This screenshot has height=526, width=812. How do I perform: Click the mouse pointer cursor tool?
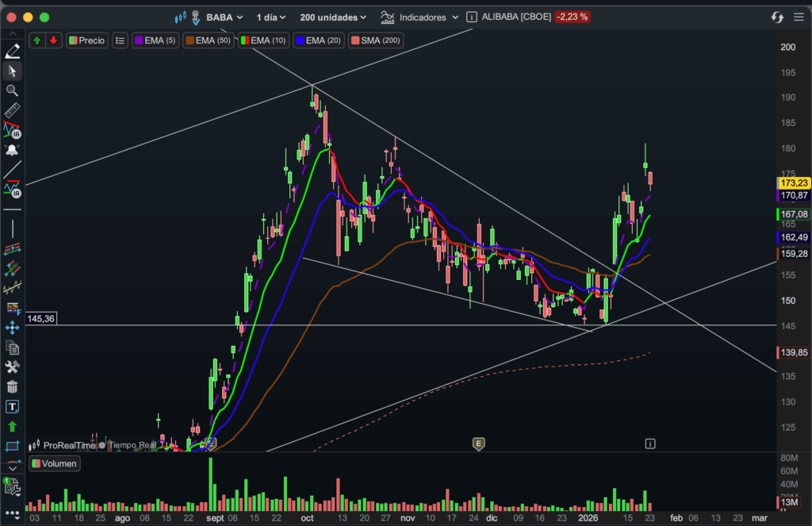point(13,71)
